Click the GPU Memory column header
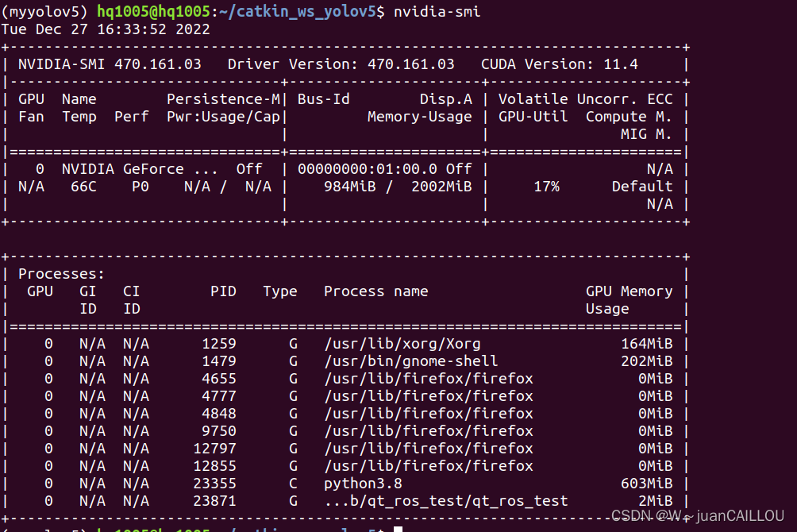This screenshot has width=797, height=532. point(629,291)
